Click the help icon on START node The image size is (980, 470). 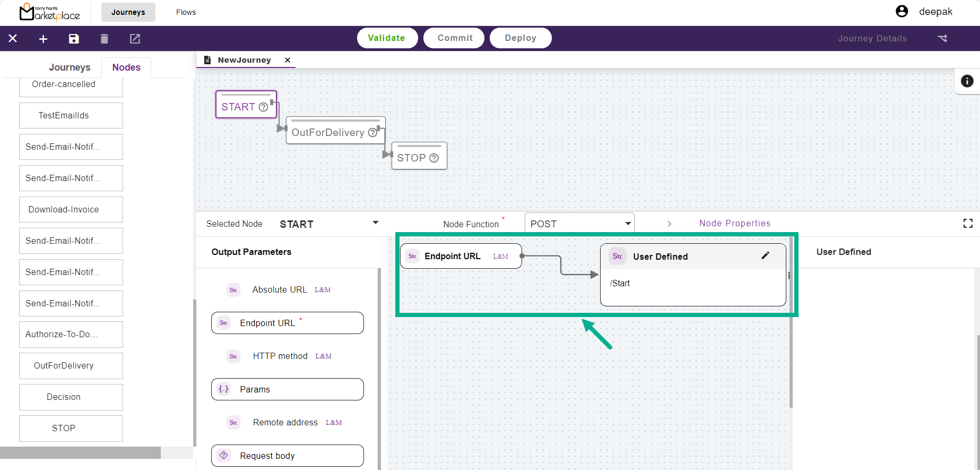coord(263,107)
